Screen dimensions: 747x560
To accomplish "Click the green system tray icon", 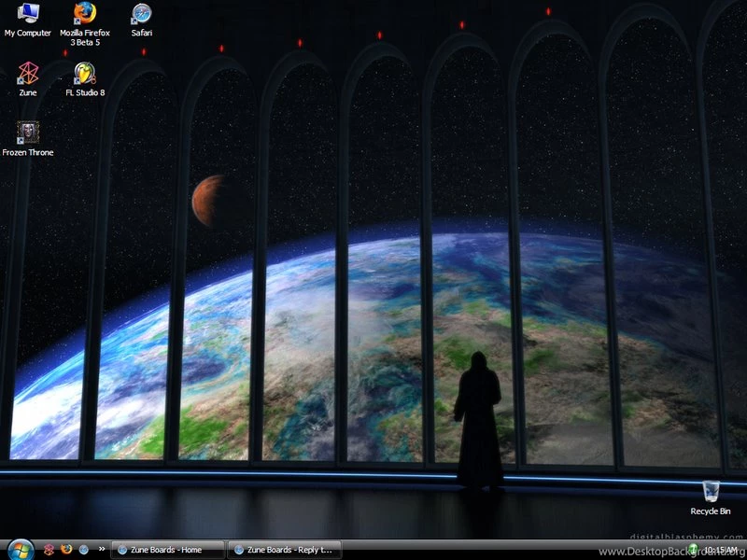I will [694, 549].
